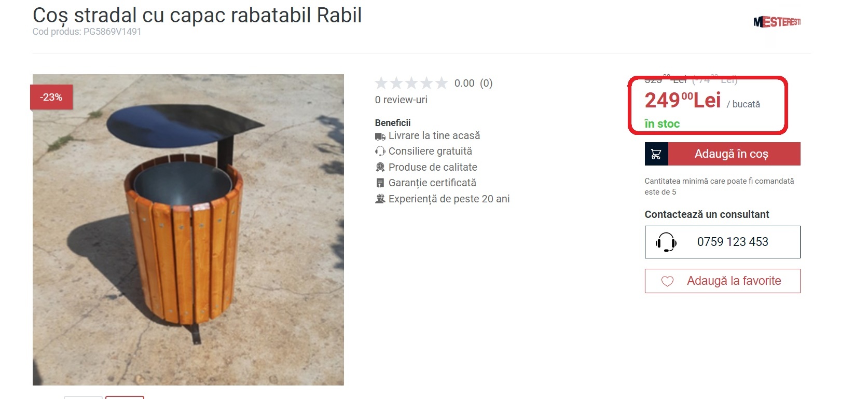Click the first rating star
Image resolution: width=868 pixels, height=399 pixels.
tap(381, 83)
